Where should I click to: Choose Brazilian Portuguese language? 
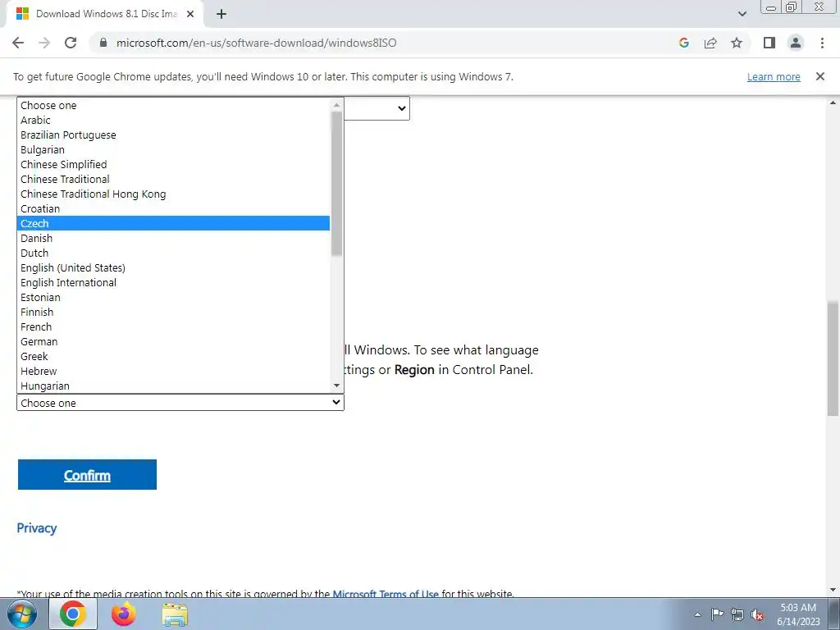point(173,135)
